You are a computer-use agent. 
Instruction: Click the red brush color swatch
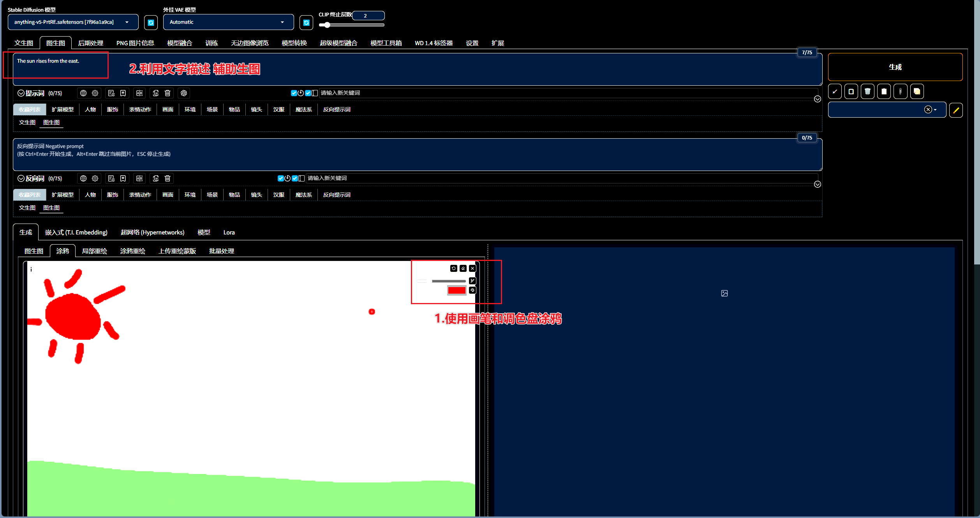[x=457, y=290]
